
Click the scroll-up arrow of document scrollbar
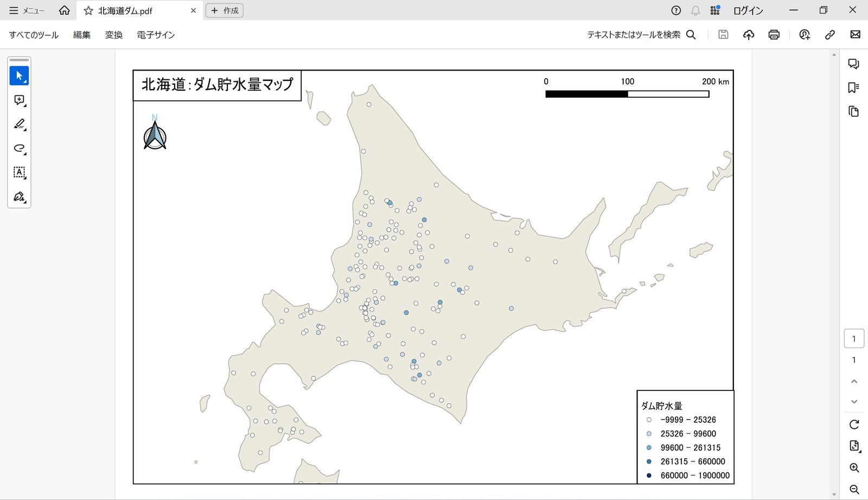(x=834, y=55)
